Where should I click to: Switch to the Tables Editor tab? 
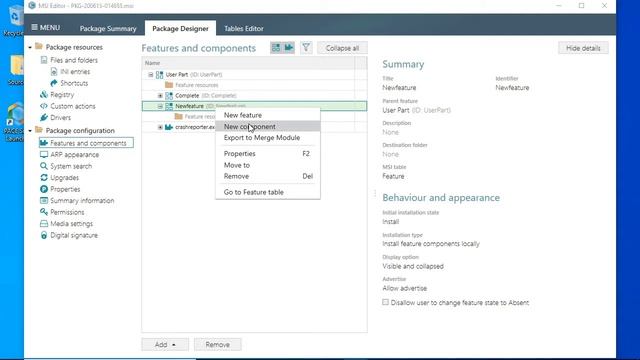tap(244, 28)
